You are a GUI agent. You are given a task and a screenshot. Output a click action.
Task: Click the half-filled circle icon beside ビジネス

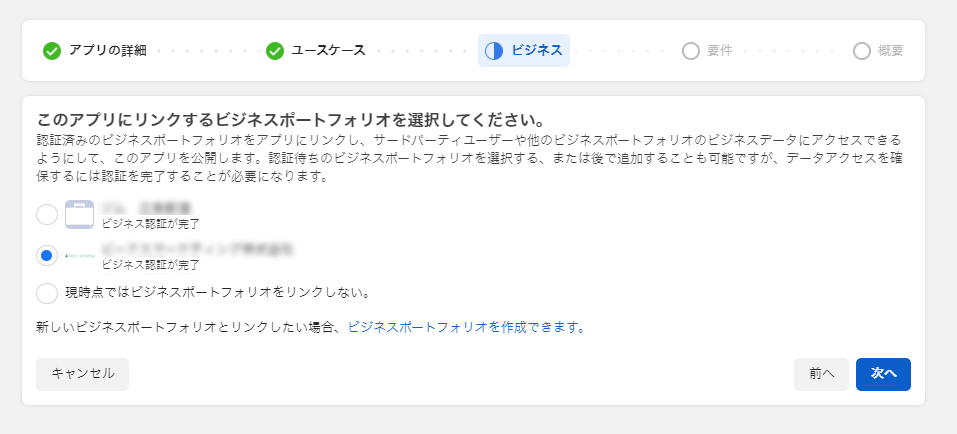coord(494,51)
